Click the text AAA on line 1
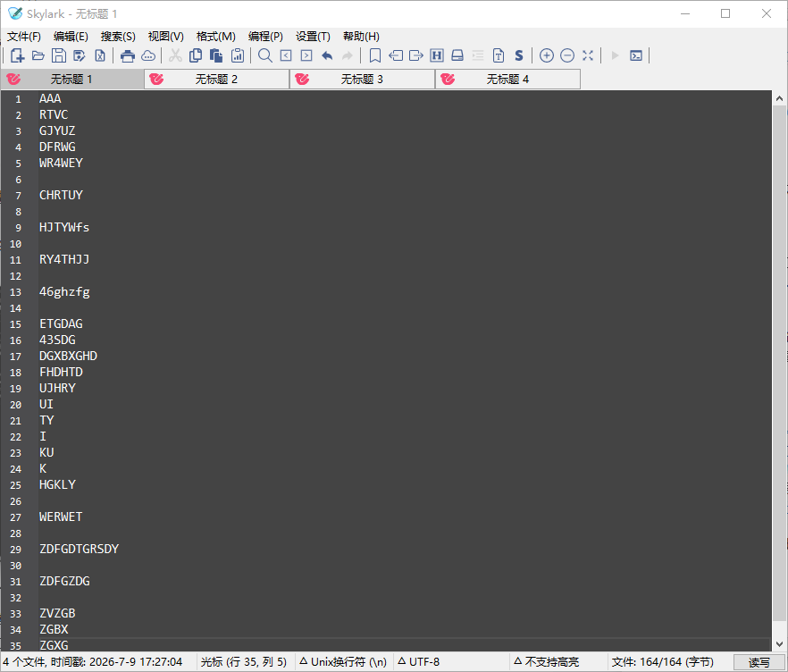This screenshot has width=788, height=672. point(50,98)
